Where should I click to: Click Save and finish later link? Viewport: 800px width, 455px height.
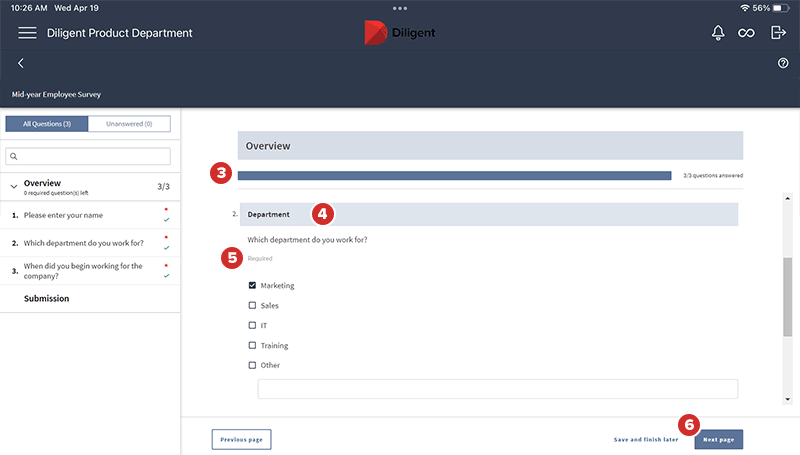point(646,439)
